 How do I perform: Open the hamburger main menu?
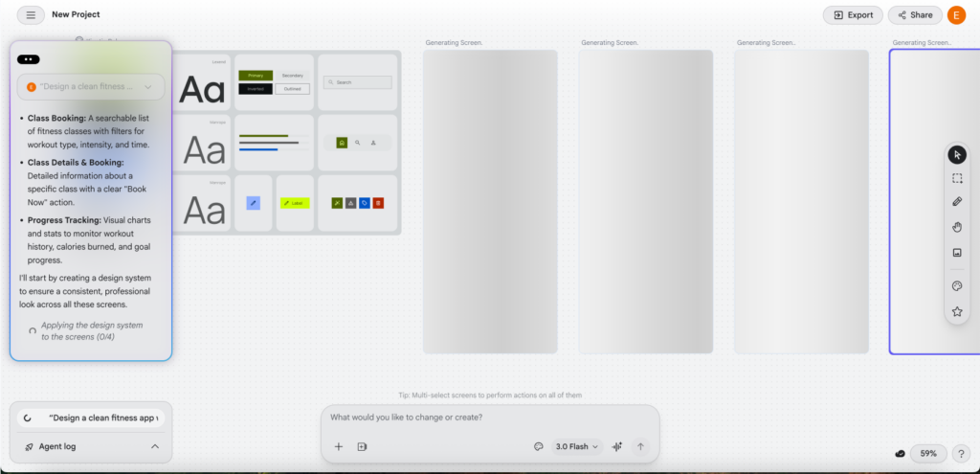click(31, 15)
